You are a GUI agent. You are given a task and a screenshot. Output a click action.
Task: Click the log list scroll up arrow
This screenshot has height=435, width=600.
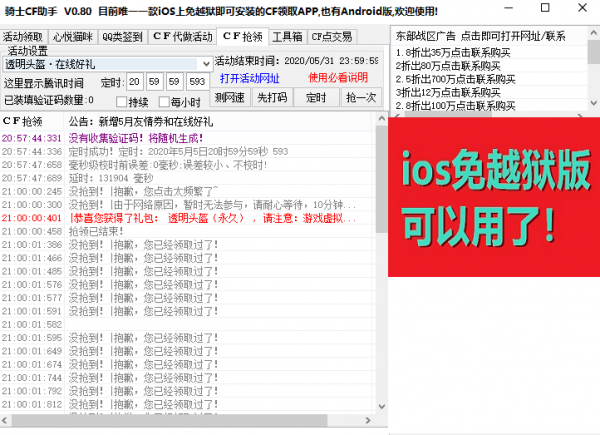[x=381, y=119]
